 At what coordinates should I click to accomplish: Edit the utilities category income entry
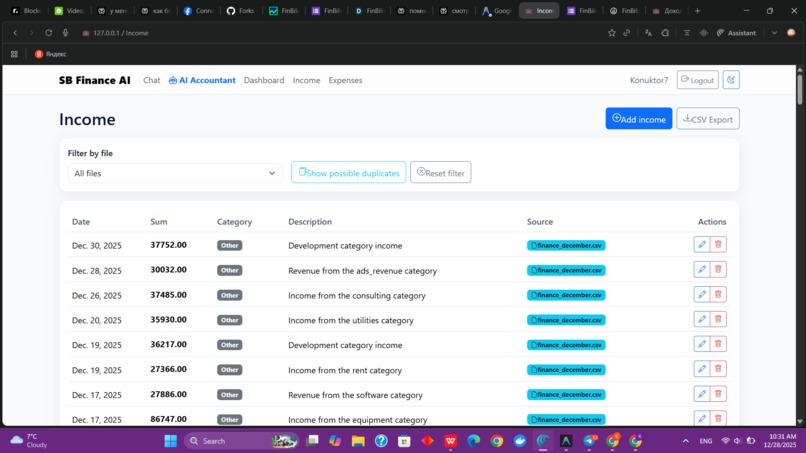[x=702, y=319]
